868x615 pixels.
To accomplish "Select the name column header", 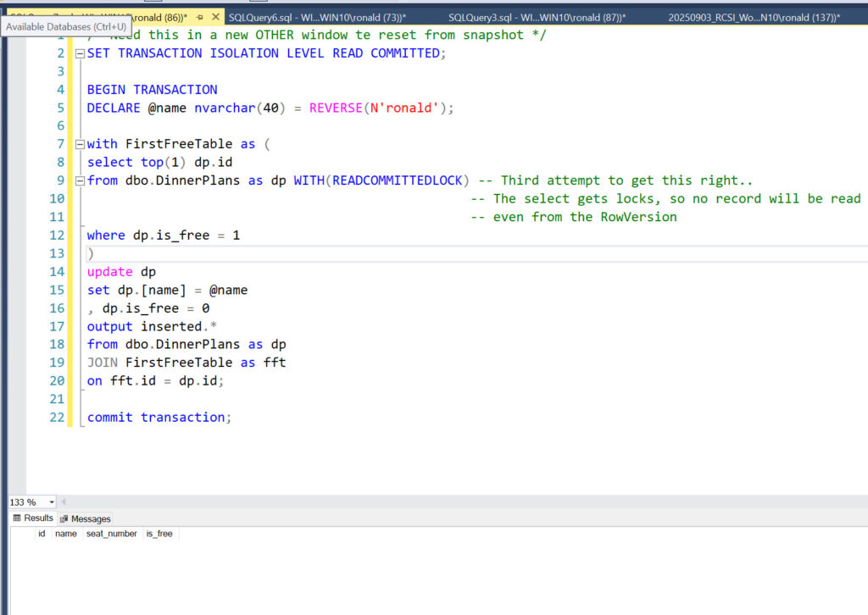I will click(x=65, y=534).
